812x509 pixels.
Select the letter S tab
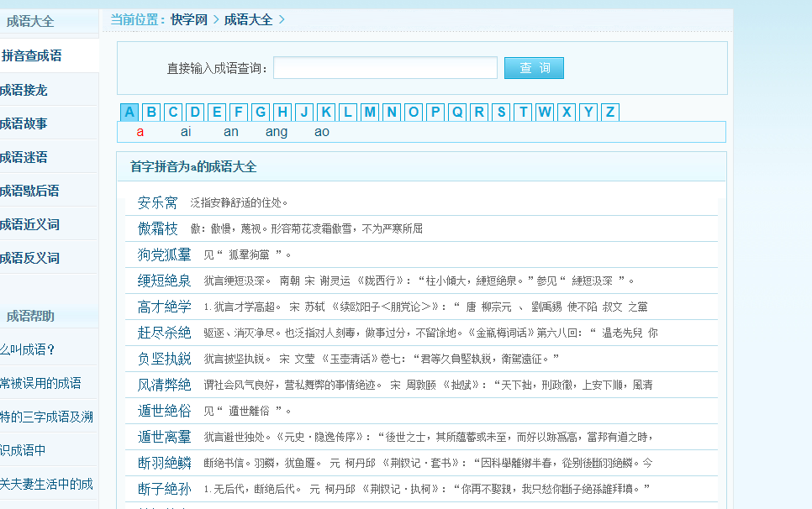500,111
